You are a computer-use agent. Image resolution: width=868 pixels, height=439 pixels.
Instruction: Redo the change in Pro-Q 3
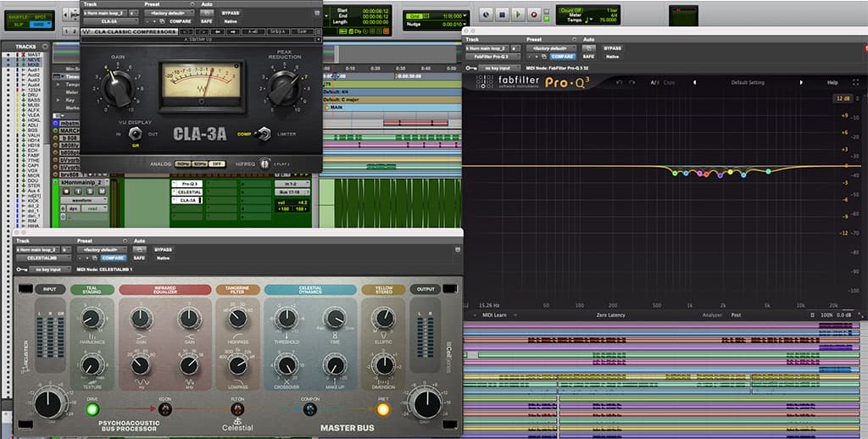[x=632, y=82]
